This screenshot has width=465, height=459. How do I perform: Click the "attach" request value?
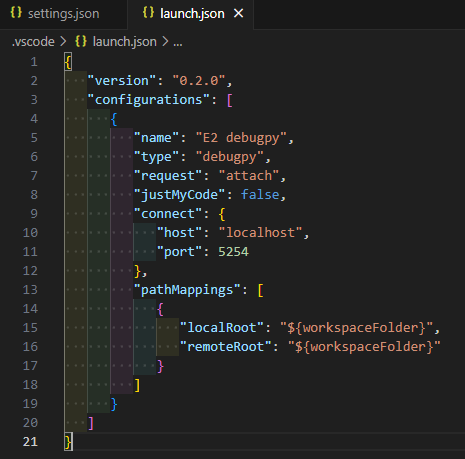[249, 176]
